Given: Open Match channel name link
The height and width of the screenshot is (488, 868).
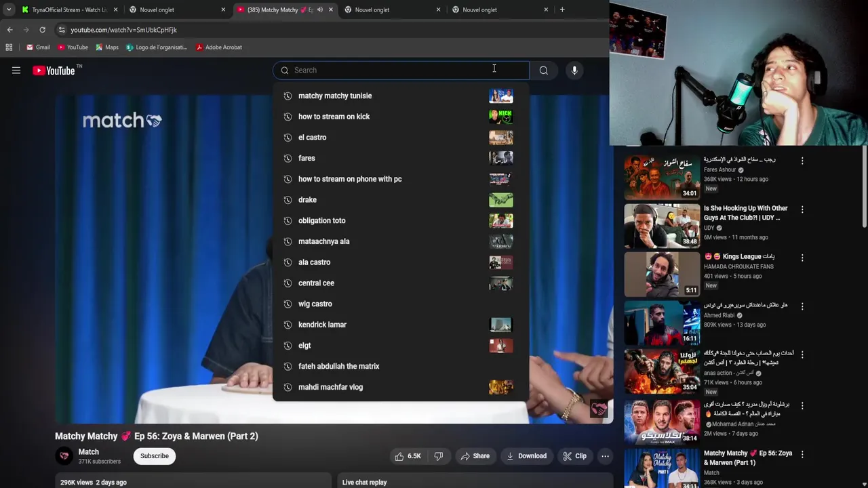Looking at the screenshot, I should tap(89, 452).
